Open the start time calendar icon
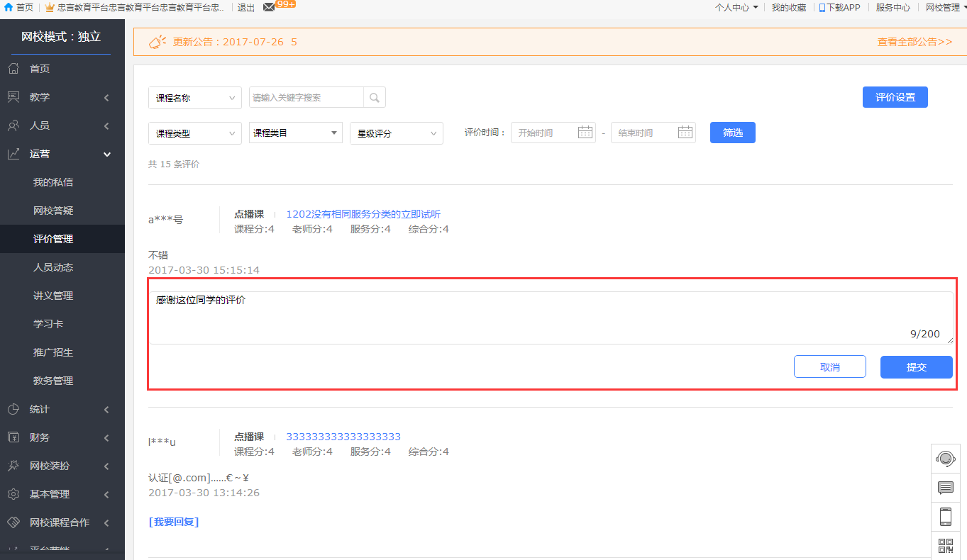Screen dimensions: 967x560 pyautogui.click(x=585, y=133)
